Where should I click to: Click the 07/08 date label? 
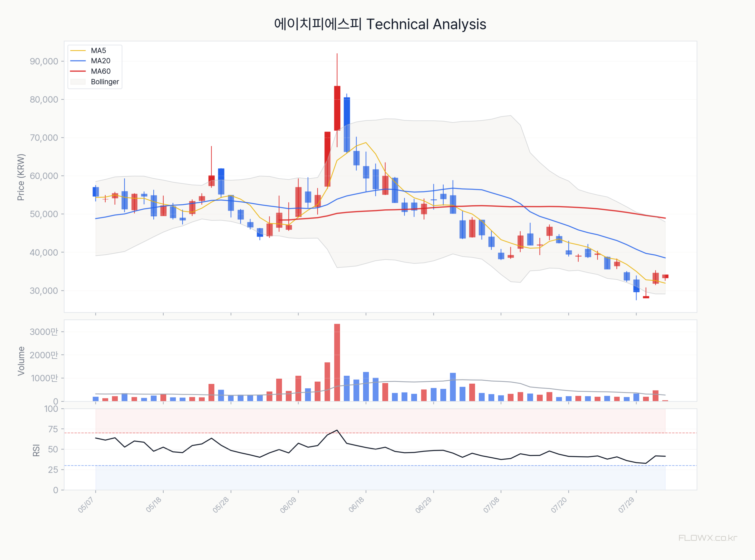(491, 505)
